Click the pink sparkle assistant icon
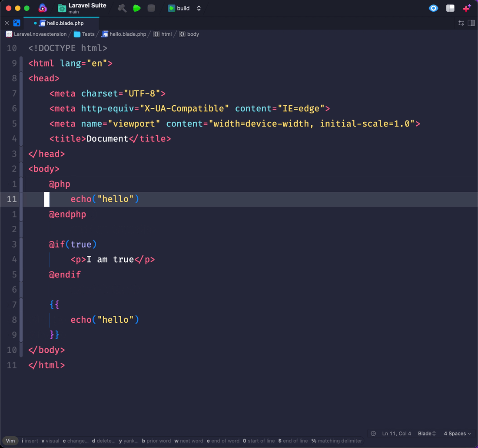Screen dimensions: 478x448 [467, 8]
